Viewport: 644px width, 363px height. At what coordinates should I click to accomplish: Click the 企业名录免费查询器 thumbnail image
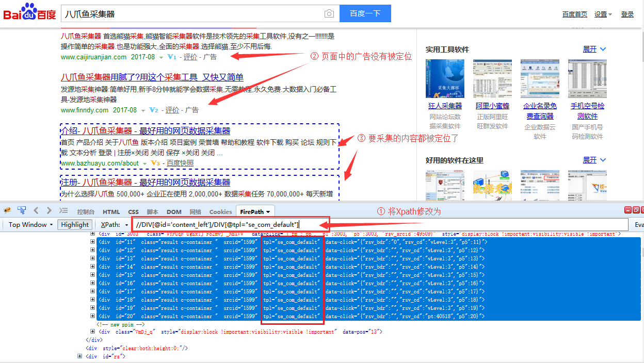(x=540, y=79)
